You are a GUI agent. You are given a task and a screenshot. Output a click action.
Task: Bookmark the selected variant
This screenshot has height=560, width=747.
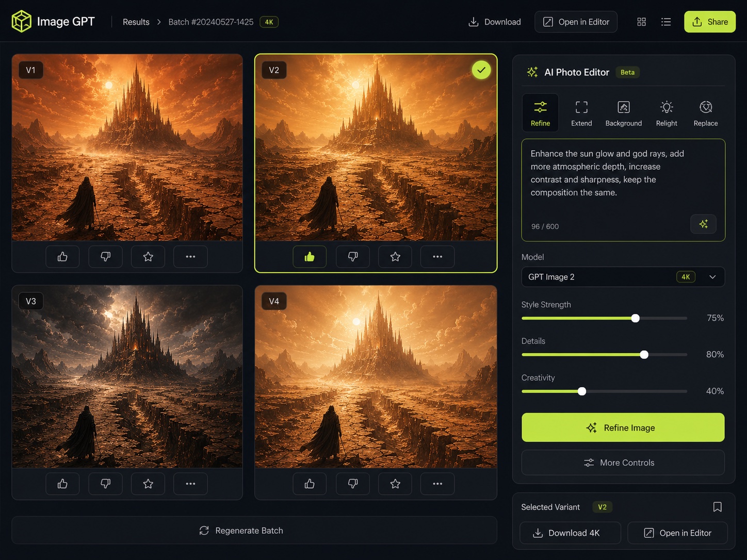pos(717,507)
